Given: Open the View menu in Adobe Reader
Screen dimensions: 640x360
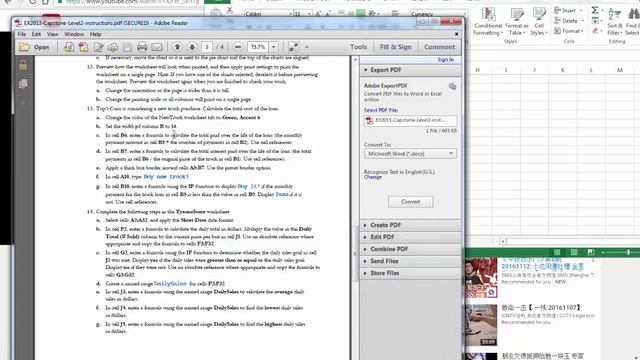Looking at the screenshot, I should 53,34.
